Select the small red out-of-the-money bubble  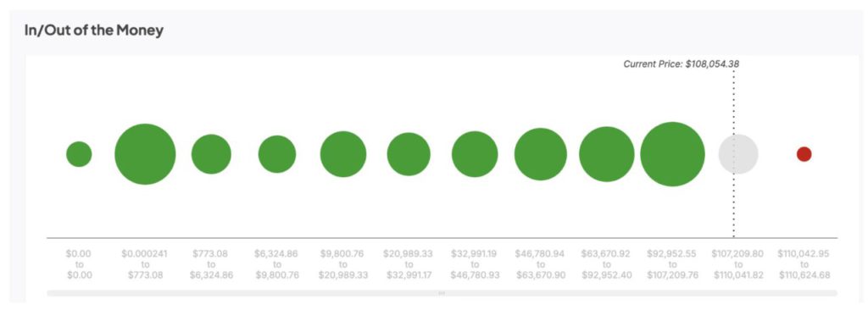click(804, 154)
